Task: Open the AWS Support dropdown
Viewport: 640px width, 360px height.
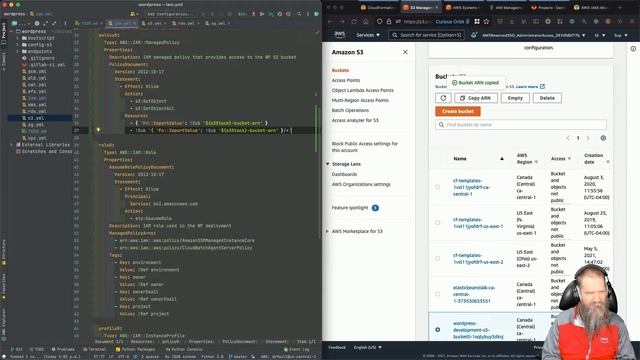Action: tap(621, 36)
